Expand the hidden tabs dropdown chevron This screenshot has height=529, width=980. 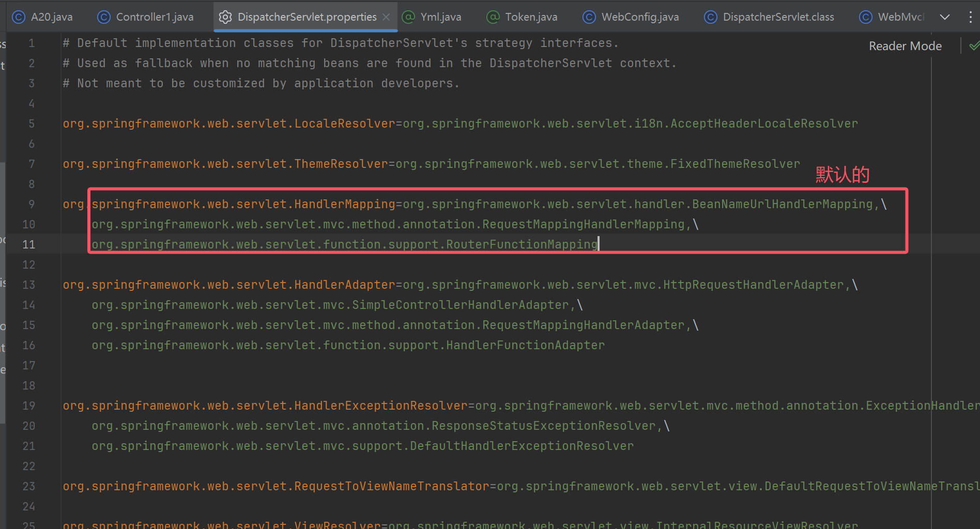coord(945,17)
